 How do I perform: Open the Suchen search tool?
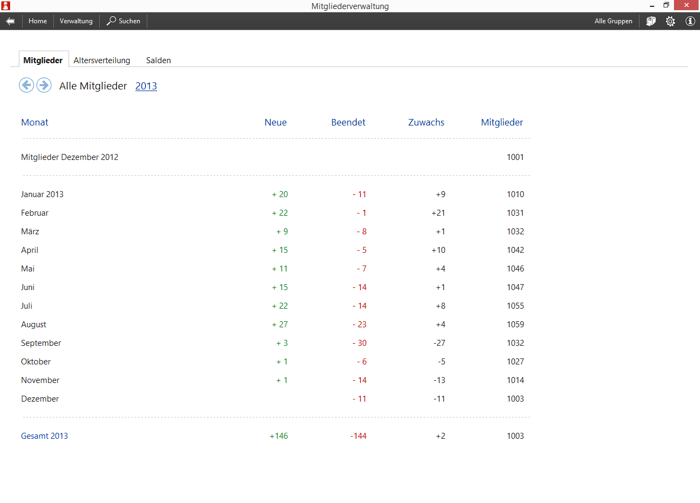(x=124, y=21)
